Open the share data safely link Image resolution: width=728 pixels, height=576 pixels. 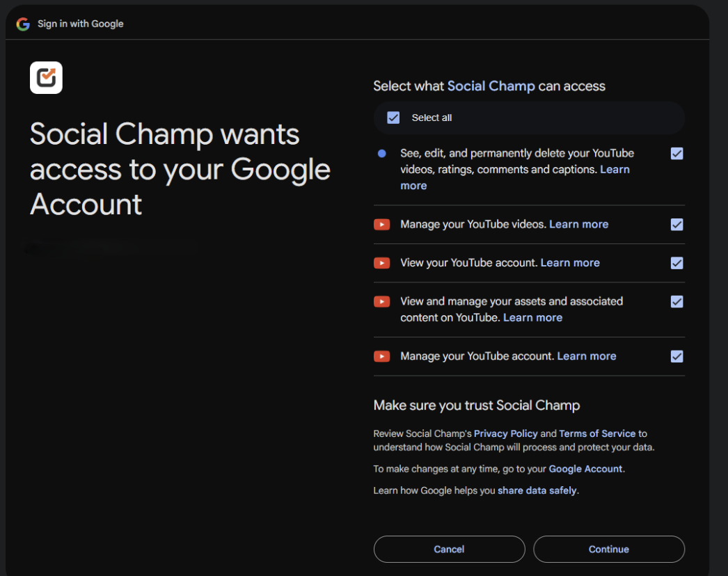(x=537, y=490)
